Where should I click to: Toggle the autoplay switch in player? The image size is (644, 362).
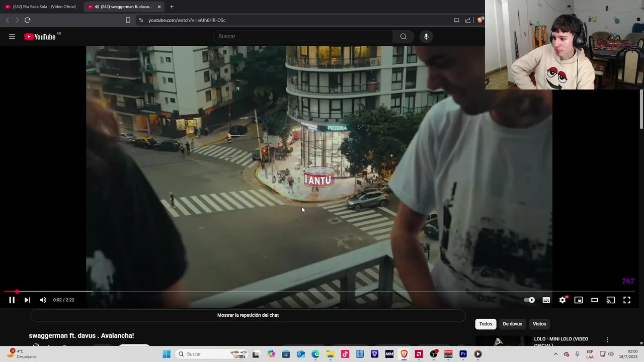(x=529, y=300)
